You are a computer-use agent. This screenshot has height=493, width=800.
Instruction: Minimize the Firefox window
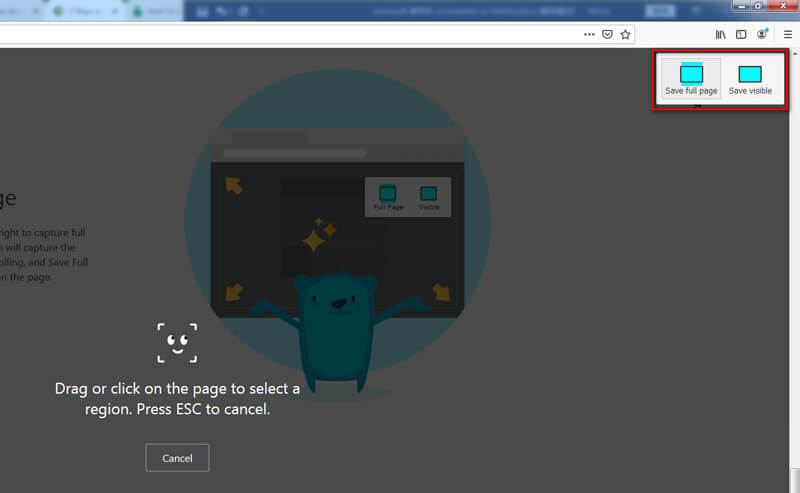(741, 6)
